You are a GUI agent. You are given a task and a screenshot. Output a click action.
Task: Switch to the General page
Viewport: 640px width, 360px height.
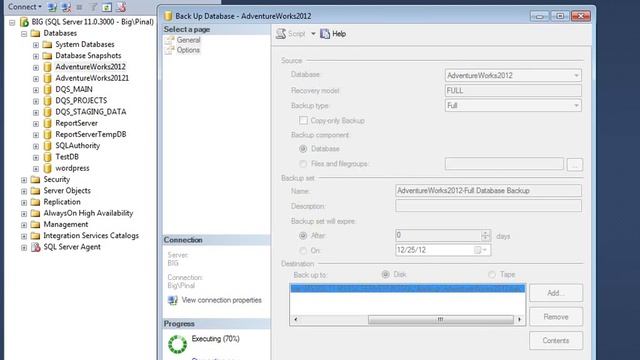[188, 40]
